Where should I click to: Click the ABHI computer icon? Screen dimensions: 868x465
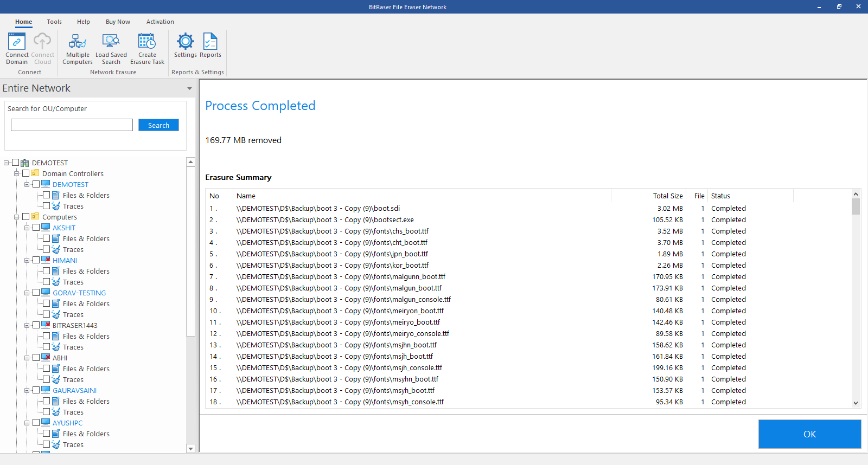[x=46, y=358]
